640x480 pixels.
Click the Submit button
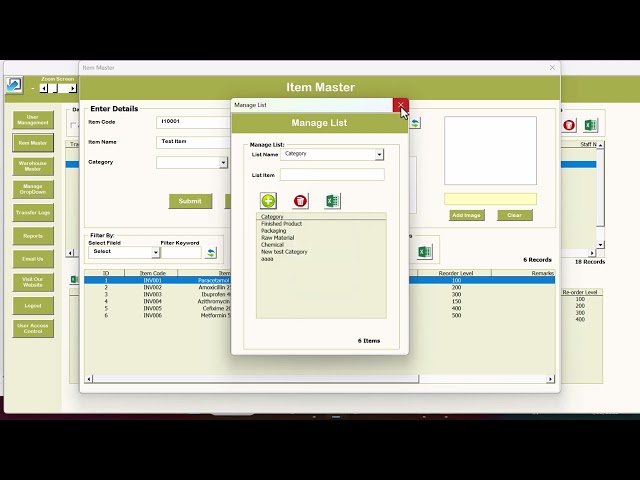pyautogui.click(x=190, y=201)
